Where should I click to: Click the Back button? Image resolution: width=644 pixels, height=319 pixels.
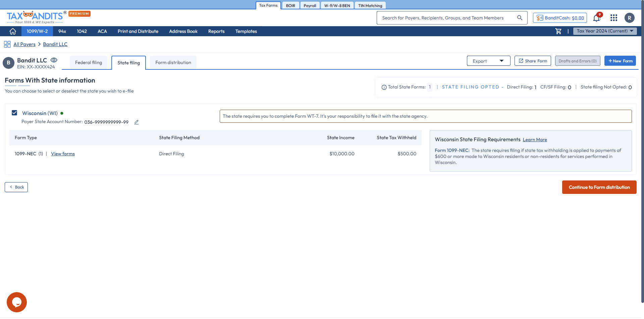(16, 187)
